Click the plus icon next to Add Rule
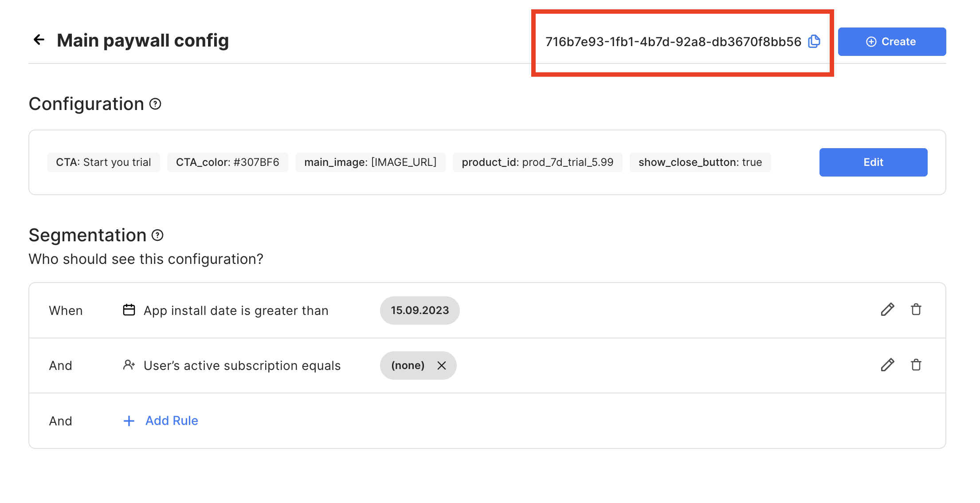Screen dimensions: 980x503 pos(129,421)
